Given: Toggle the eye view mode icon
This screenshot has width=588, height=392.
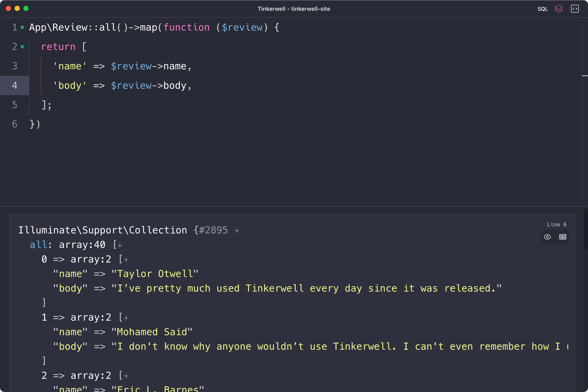Looking at the screenshot, I should [547, 237].
